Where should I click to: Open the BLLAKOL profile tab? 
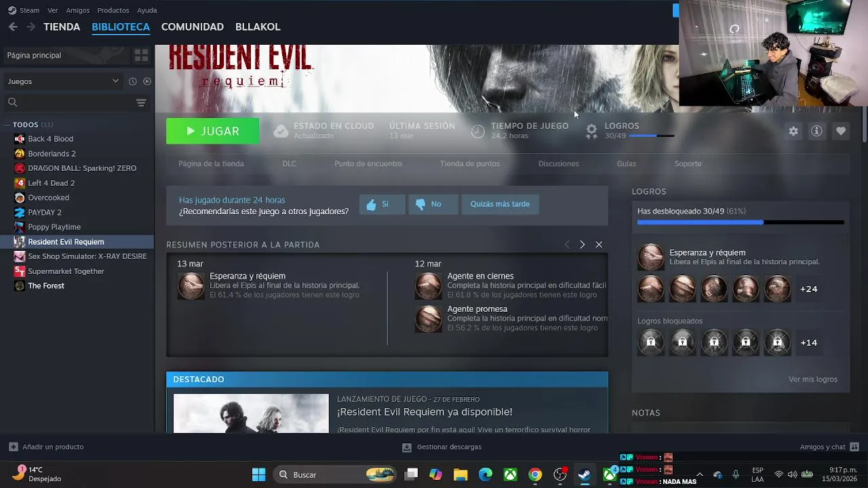258,27
